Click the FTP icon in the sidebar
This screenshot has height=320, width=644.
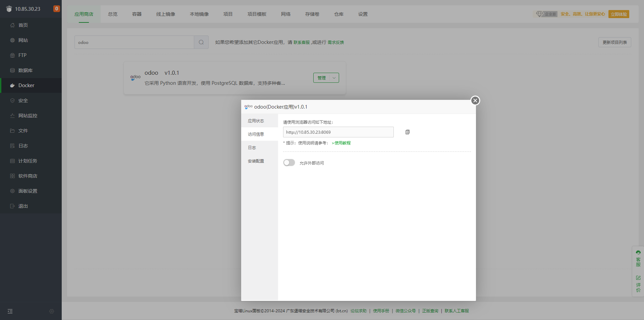click(12, 55)
